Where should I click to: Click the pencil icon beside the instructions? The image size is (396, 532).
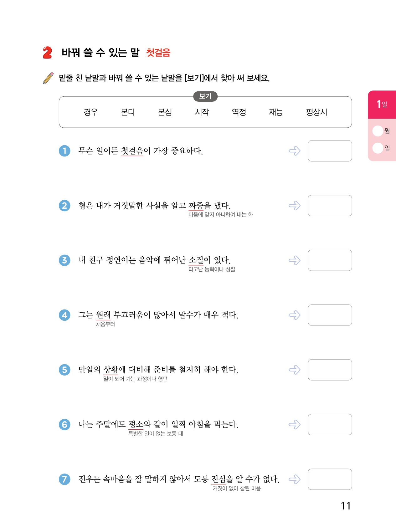coord(48,78)
